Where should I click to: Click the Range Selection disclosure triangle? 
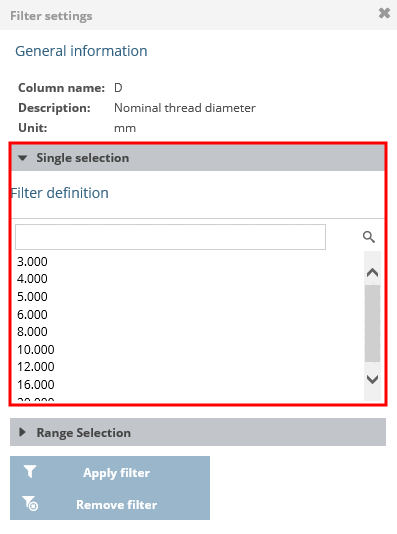[x=22, y=432]
